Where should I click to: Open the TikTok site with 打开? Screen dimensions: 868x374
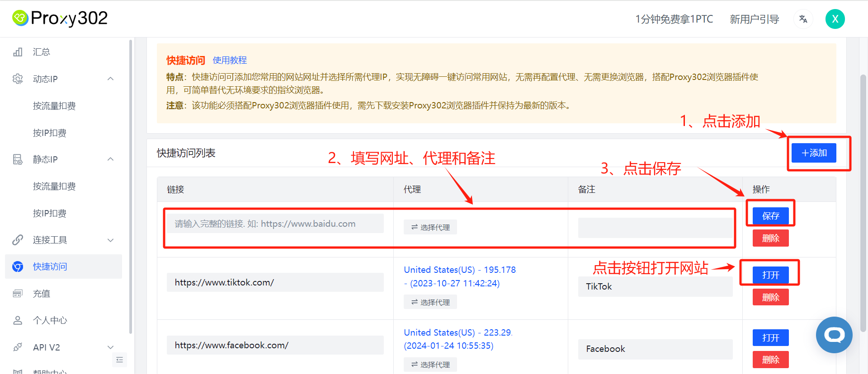[x=771, y=275]
